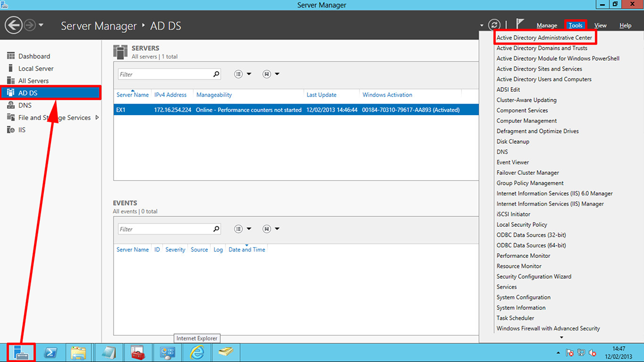Launch Defragment and Optimize Drives

[x=537, y=131]
